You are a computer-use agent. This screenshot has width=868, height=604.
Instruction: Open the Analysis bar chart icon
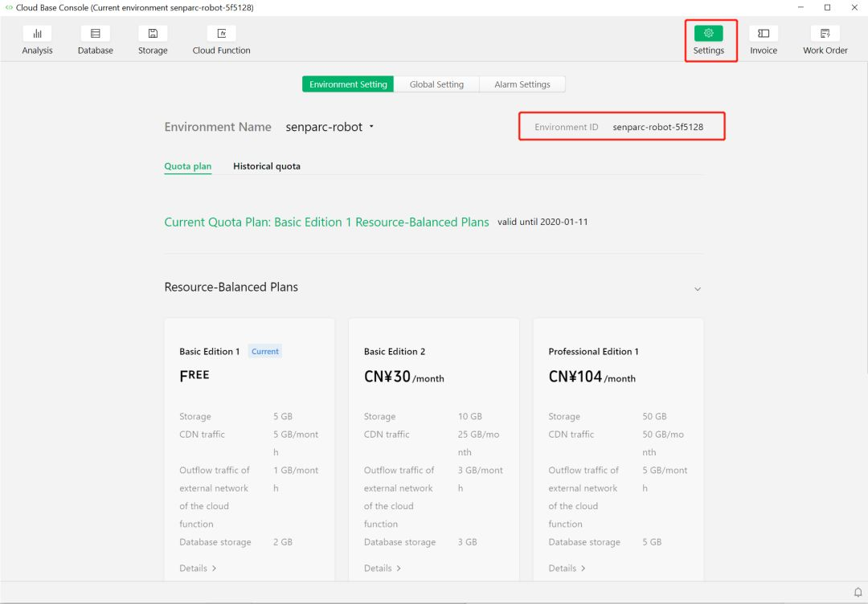point(37,33)
